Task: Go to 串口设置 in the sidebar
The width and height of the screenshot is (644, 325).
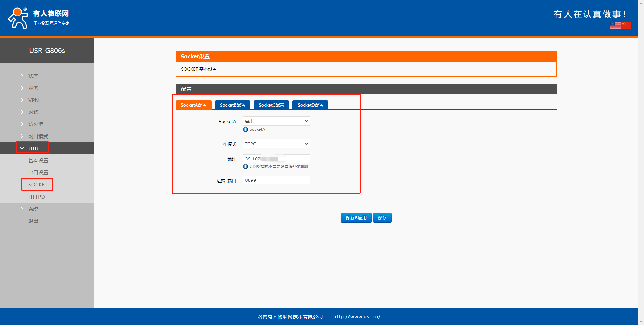Action: point(38,172)
